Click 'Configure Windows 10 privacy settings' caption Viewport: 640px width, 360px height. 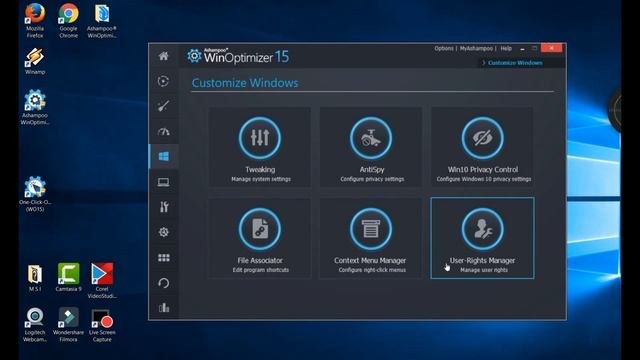point(483,179)
